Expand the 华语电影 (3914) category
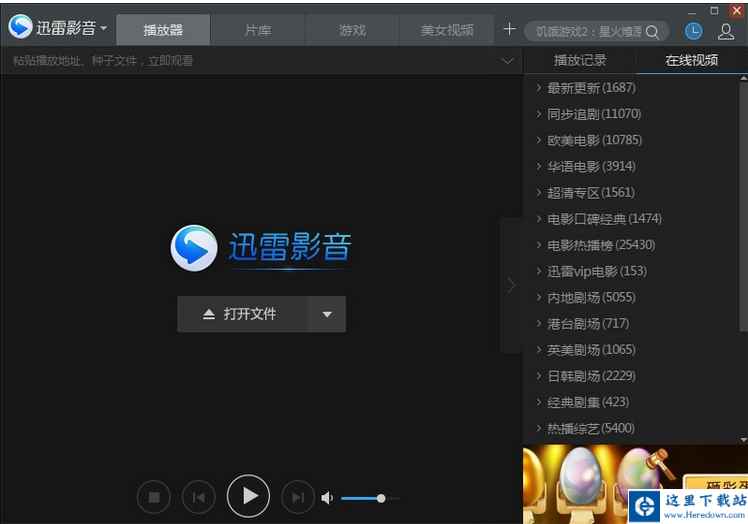Image resolution: width=748 pixels, height=524 pixels. tap(586, 167)
